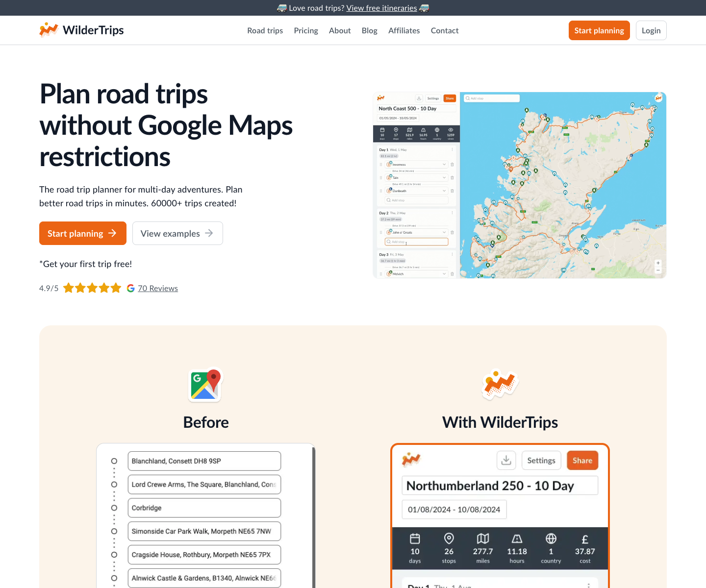The width and height of the screenshot is (706, 588).
Task: Click the circle marker beside Corbridge stop
Action: tap(114, 508)
